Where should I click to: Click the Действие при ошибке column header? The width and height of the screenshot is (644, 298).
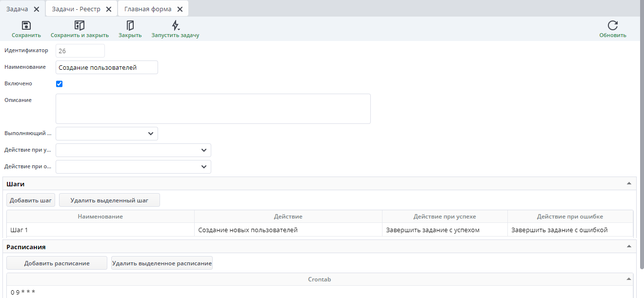(x=570, y=217)
